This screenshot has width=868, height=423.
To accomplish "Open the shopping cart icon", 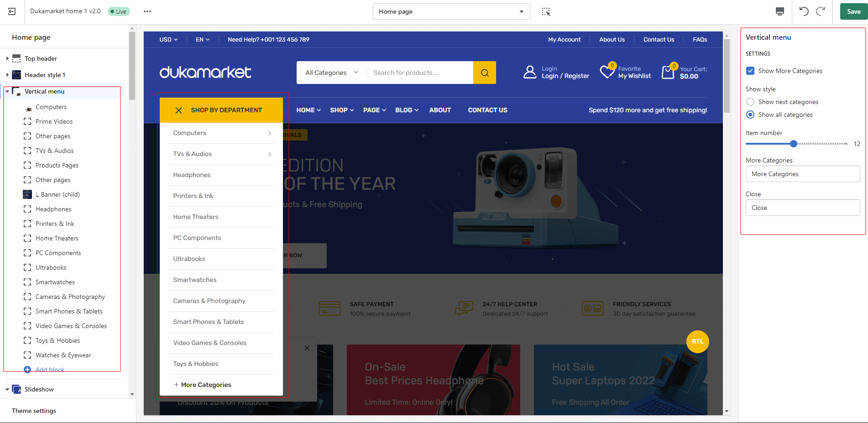I will tap(668, 72).
